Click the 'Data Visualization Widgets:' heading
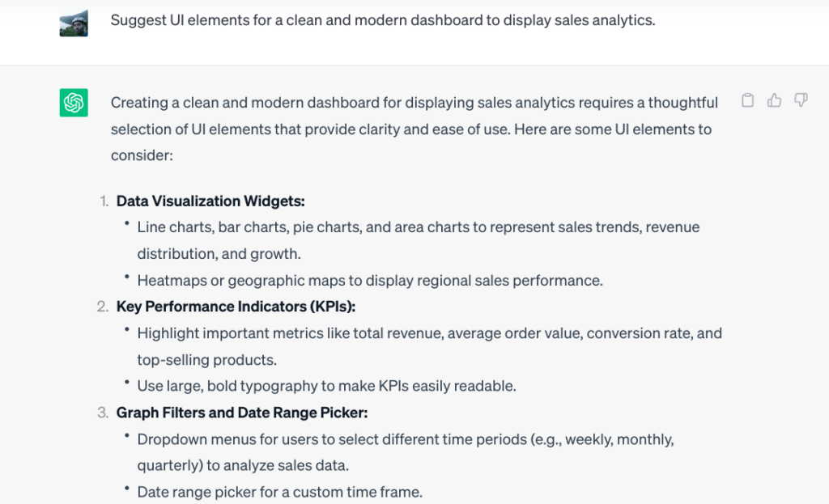829x504 pixels. [x=210, y=201]
